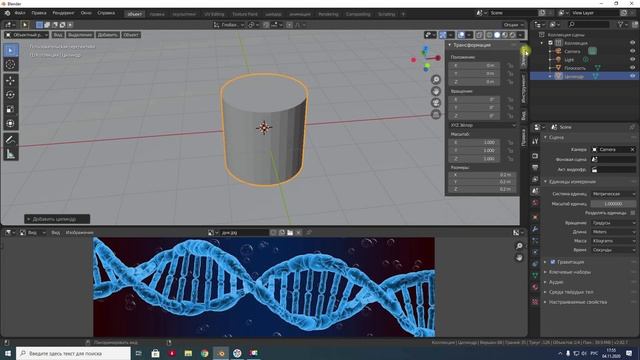The image size is (640, 360).
Task: Open the time units dropdown (Секунды)
Action: pyautogui.click(x=613, y=250)
